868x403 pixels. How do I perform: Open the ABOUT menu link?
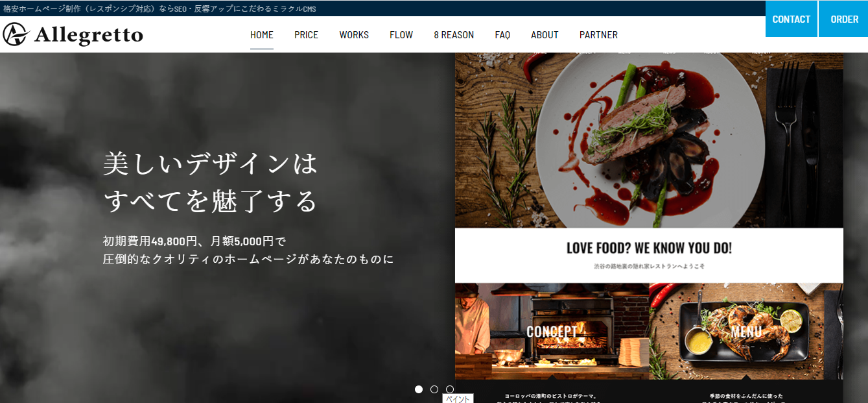[x=545, y=35]
